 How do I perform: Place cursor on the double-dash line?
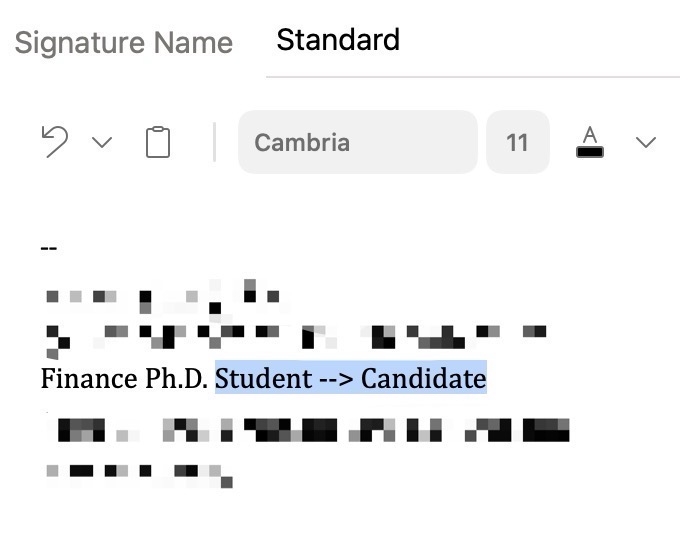tap(49, 247)
